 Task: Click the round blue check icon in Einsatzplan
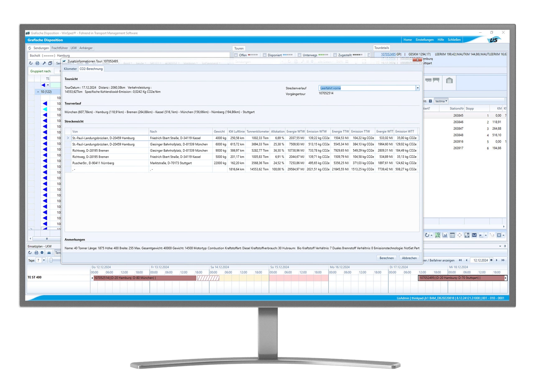click(42, 253)
